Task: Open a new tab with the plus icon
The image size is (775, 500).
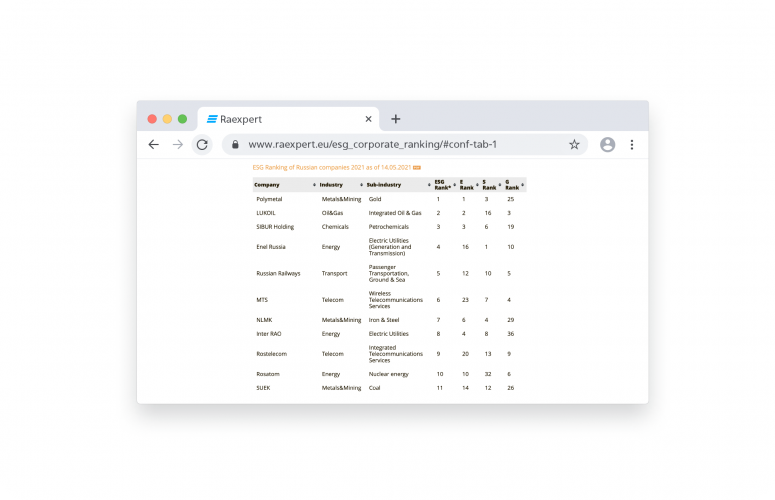Action: [x=395, y=119]
